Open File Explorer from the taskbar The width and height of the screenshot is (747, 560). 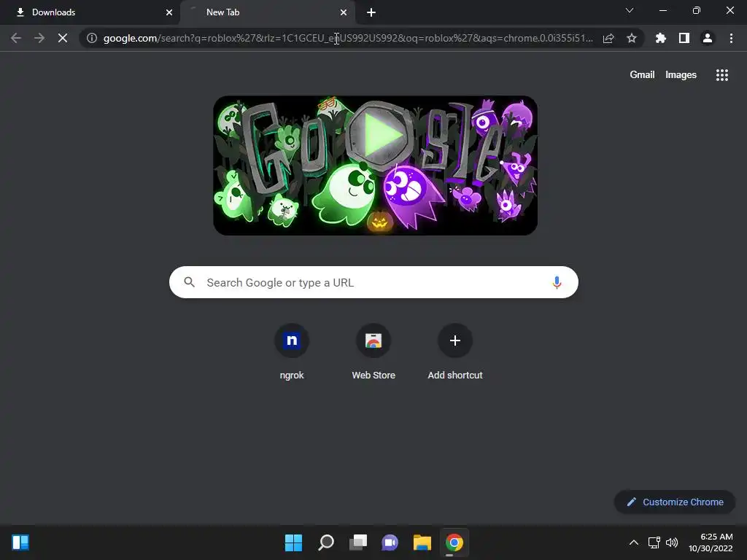coord(422,542)
